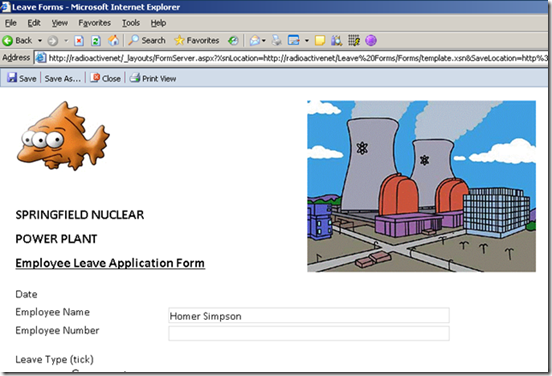Click the Back navigation arrow icon
This screenshot has width=552, height=376.
coord(7,41)
